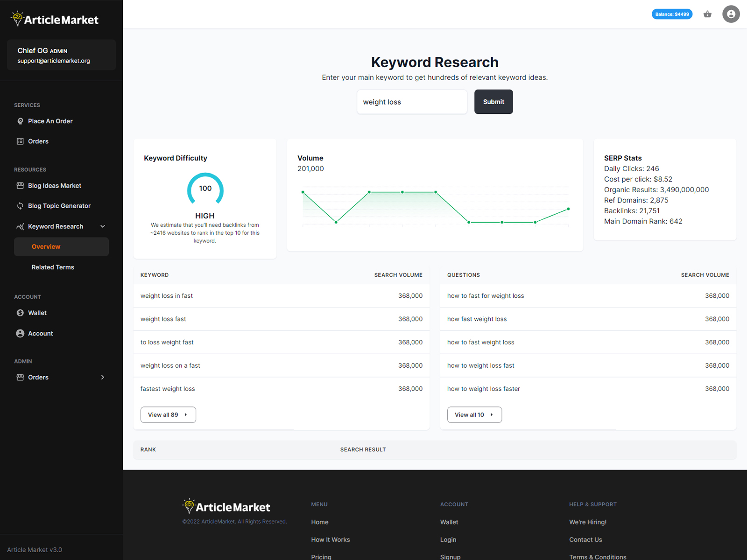Open the Blog Ideas Market icon
Image resolution: width=747 pixels, height=560 pixels.
pyautogui.click(x=20, y=185)
